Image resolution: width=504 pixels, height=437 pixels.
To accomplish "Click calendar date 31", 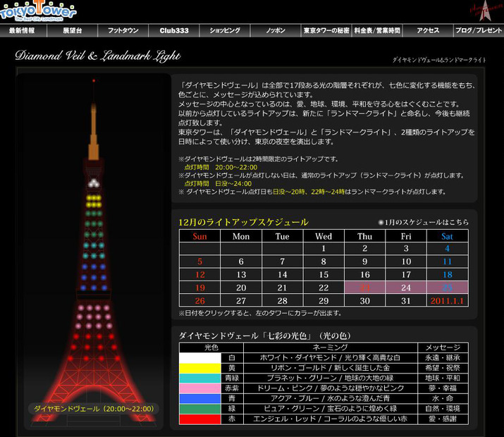I will [406, 301].
